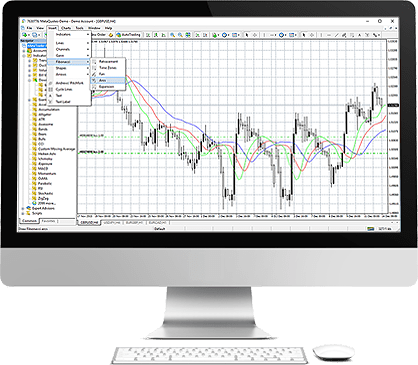Select the GBPUSD,H4 chart tab

tap(89, 222)
